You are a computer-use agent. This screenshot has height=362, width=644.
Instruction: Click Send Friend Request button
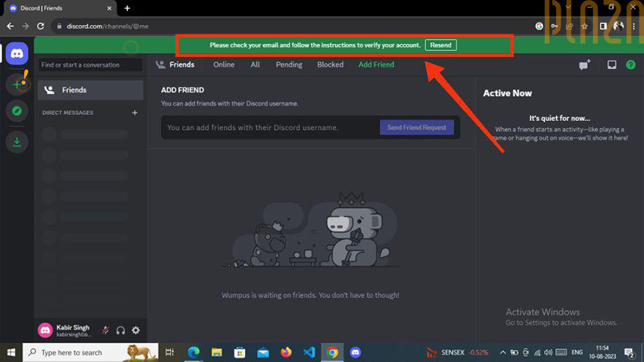click(x=416, y=127)
